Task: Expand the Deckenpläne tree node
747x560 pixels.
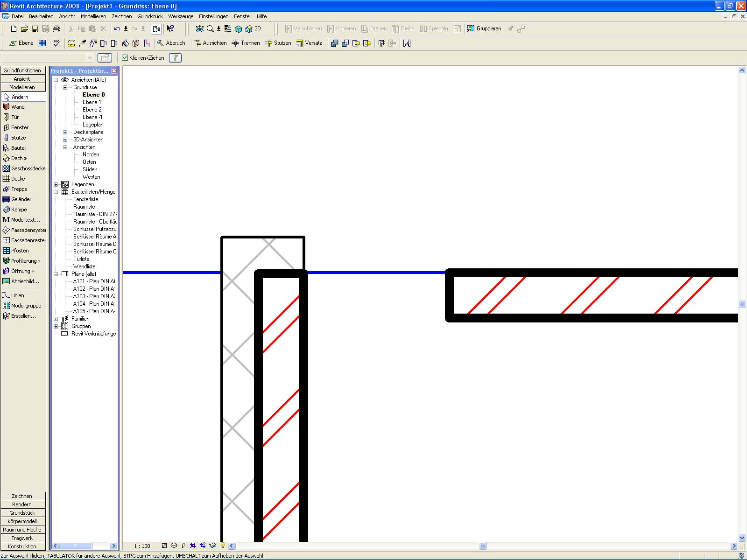Action: [x=65, y=132]
